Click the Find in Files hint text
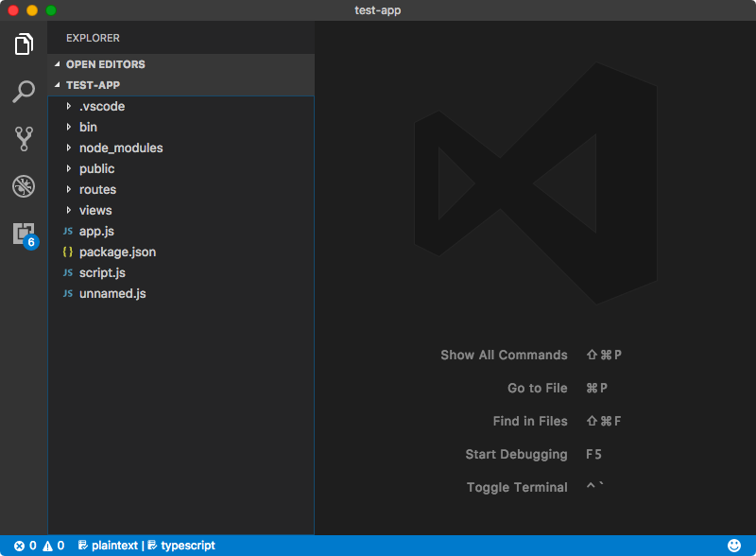This screenshot has height=556, width=756. (x=530, y=421)
